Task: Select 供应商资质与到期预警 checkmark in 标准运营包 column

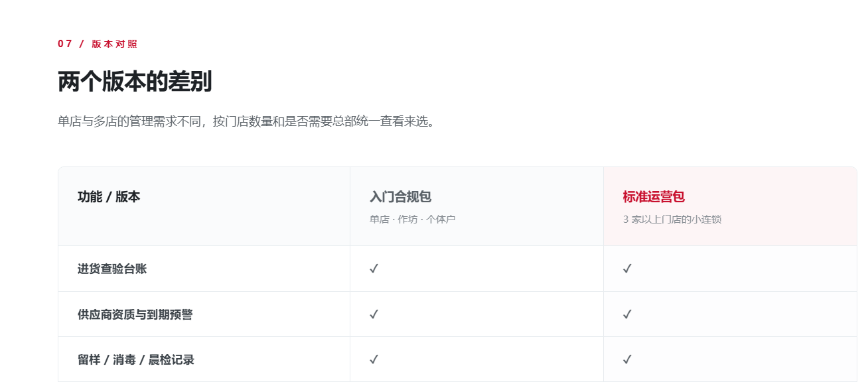Action: click(x=627, y=314)
